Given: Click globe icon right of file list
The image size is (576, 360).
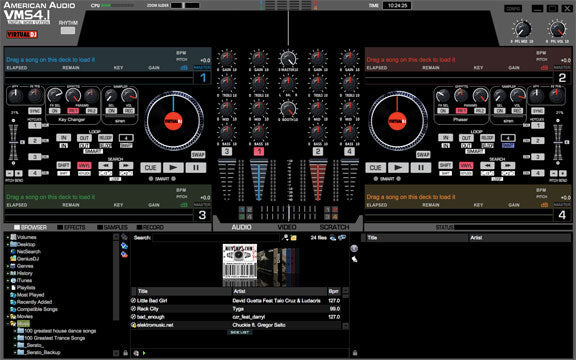Looking at the screenshot, I should tap(354, 249).
